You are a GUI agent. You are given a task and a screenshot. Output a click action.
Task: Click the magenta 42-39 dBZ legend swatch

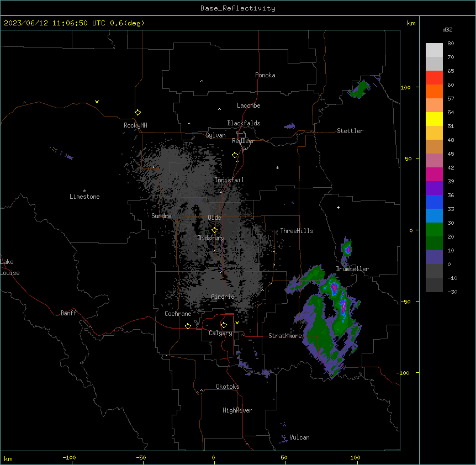point(434,174)
